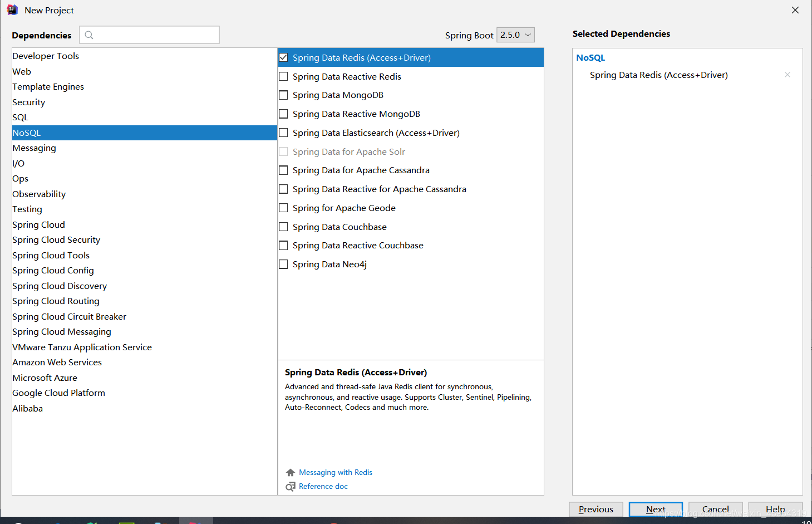Open Help for this dialog

[775, 509]
